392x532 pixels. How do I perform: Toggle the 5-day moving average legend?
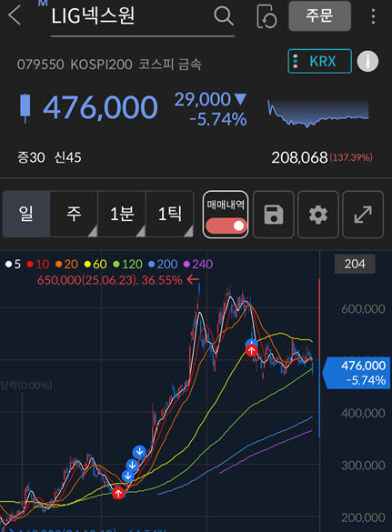coord(14,264)
